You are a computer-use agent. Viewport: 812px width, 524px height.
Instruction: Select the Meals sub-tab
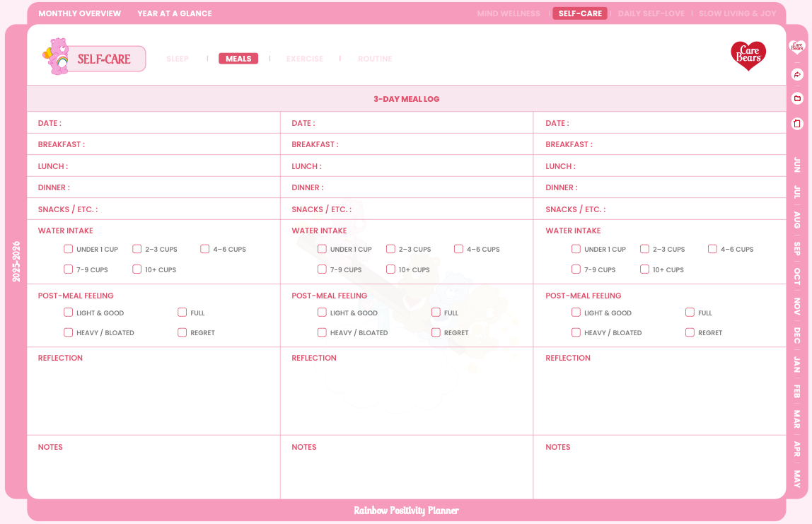pos(238,59)
